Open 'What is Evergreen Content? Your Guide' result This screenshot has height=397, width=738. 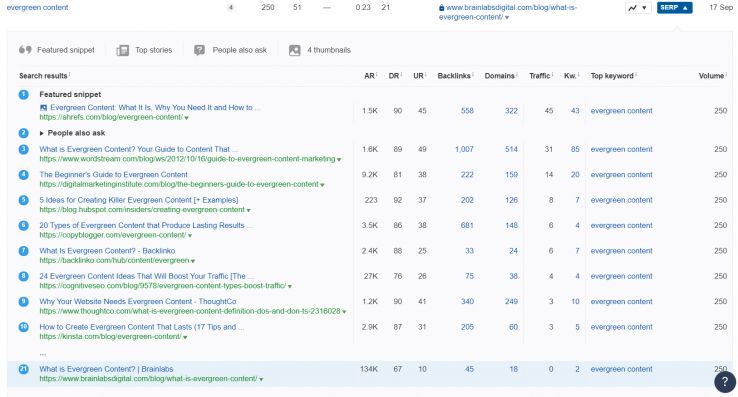coord(138,149)
